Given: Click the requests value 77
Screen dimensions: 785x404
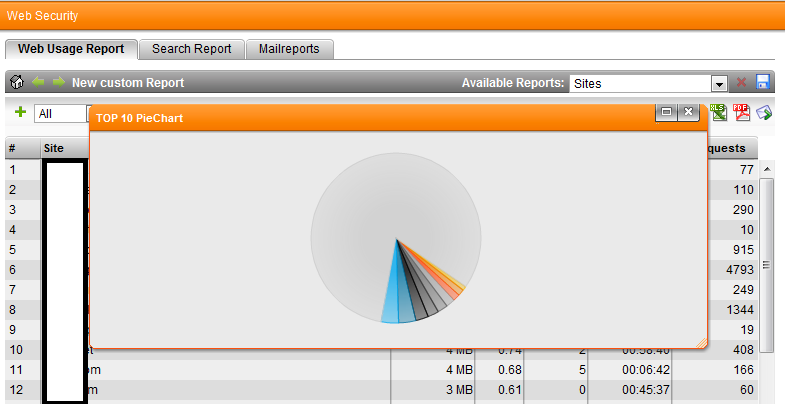Looking at the screenshot, I should 747,170.
